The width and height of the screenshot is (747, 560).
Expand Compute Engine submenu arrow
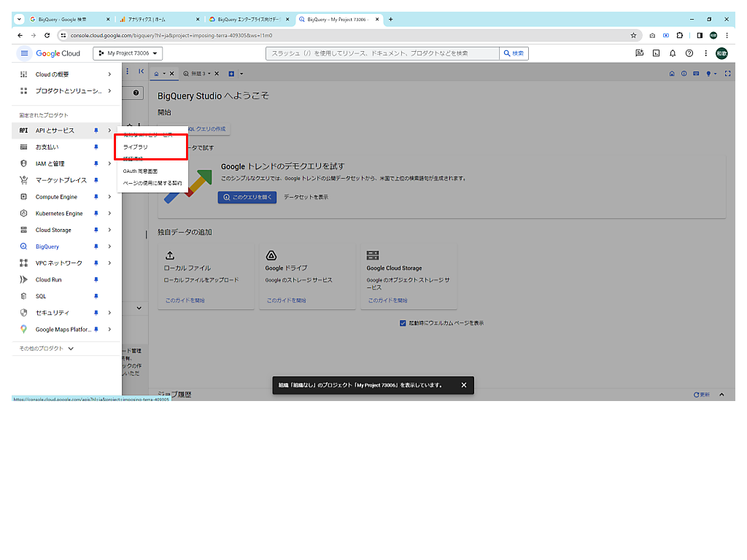[x=109, y=197]
